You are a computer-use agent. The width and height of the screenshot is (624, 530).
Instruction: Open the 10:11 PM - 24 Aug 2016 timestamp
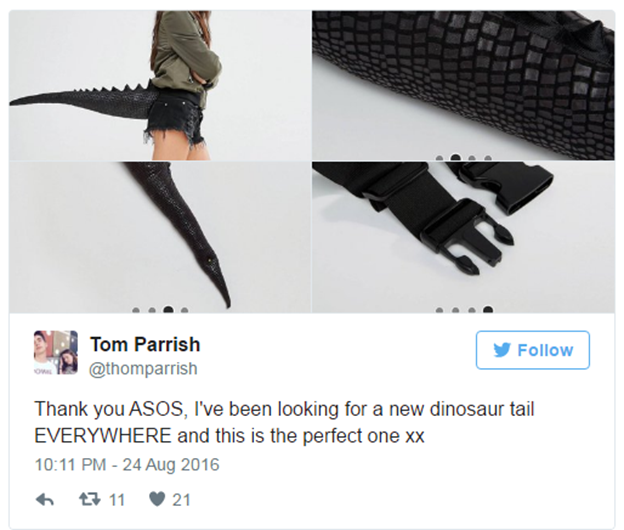(x=127, y=465)
